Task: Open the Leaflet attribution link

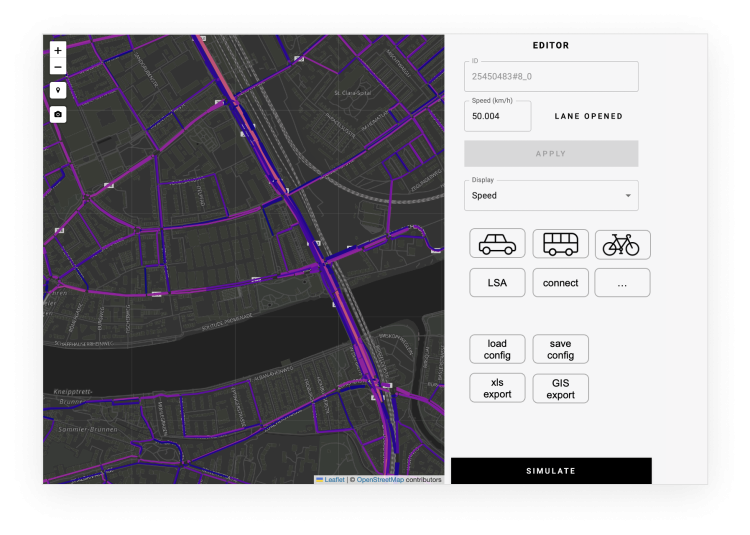Action: point(334,480)
